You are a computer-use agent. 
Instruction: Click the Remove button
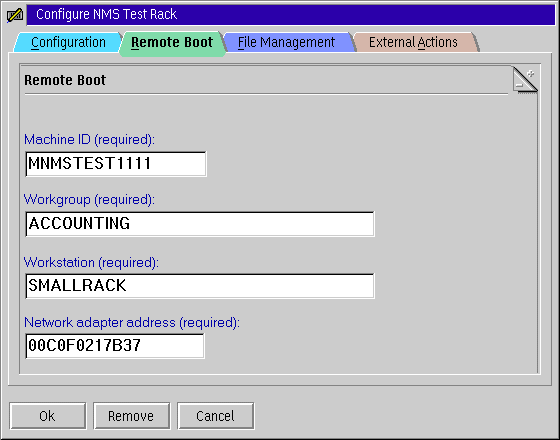coord(131,416)
